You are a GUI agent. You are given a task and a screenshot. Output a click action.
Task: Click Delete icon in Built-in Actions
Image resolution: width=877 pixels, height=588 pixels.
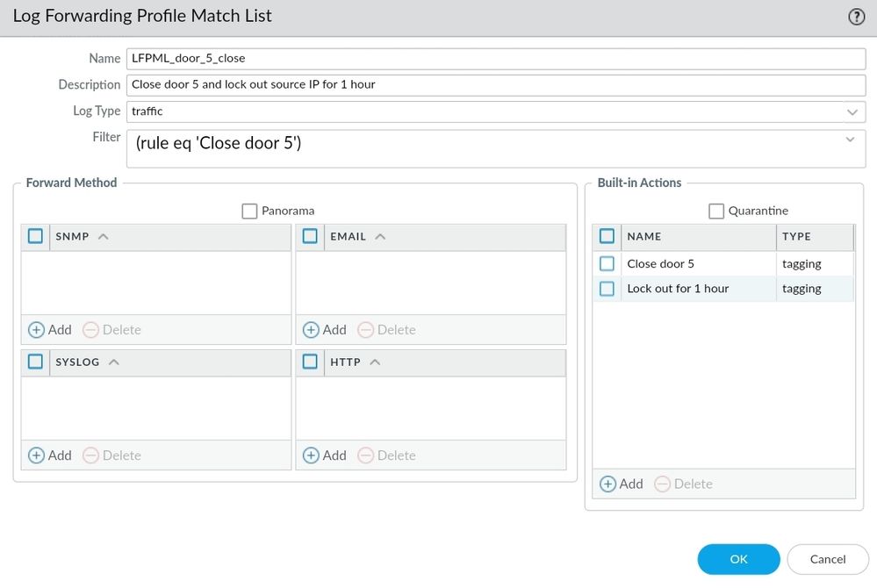pos(663,484)
